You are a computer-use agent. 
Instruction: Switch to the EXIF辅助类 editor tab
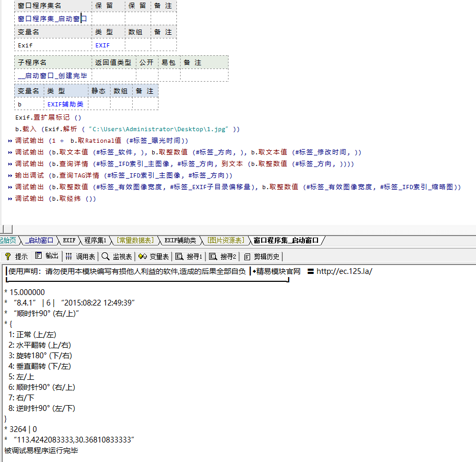[180, 241]
